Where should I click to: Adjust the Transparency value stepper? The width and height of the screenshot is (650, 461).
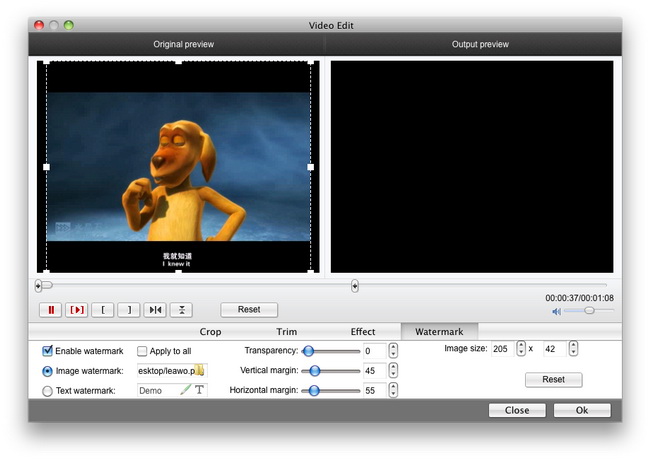click(393, 351)
